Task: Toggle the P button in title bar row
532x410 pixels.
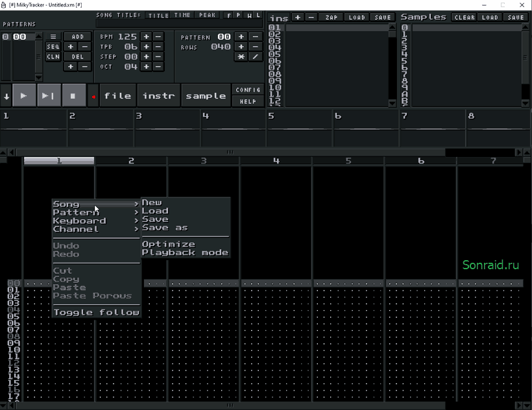Action: coord(239,16)
